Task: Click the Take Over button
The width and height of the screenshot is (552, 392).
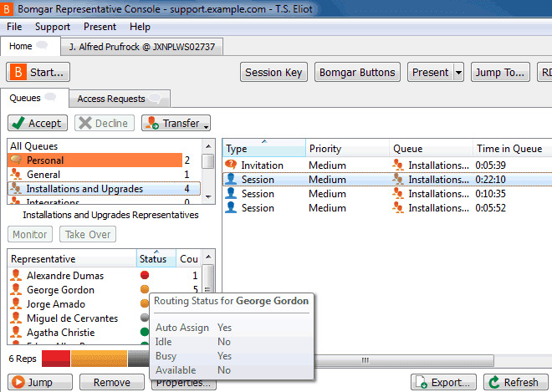Action: [88, 234]
